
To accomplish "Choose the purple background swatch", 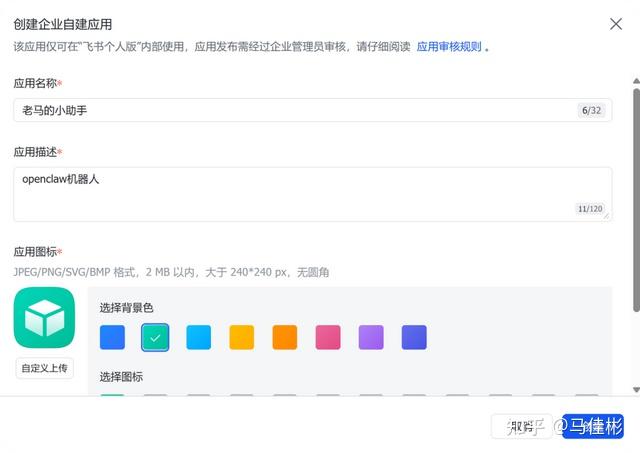I will 371,337.
